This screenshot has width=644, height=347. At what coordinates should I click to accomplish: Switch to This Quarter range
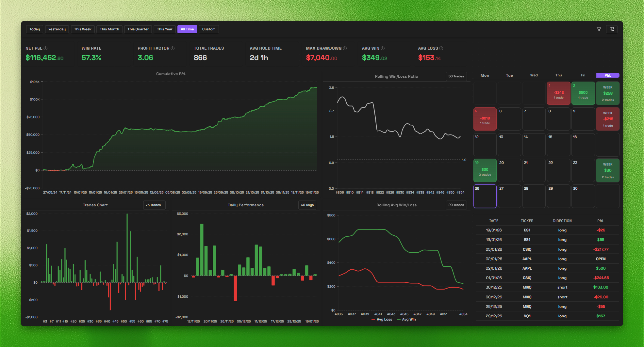click(x=138, y=29)
